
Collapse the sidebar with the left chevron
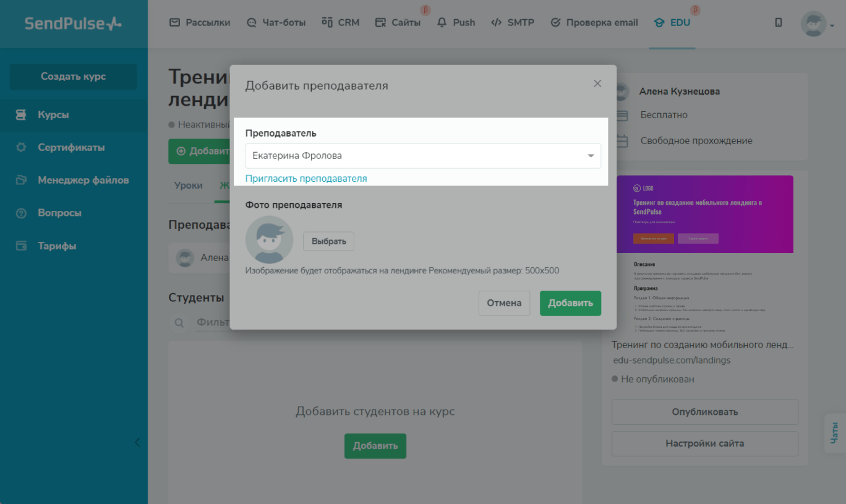click(x=137, y=442)
